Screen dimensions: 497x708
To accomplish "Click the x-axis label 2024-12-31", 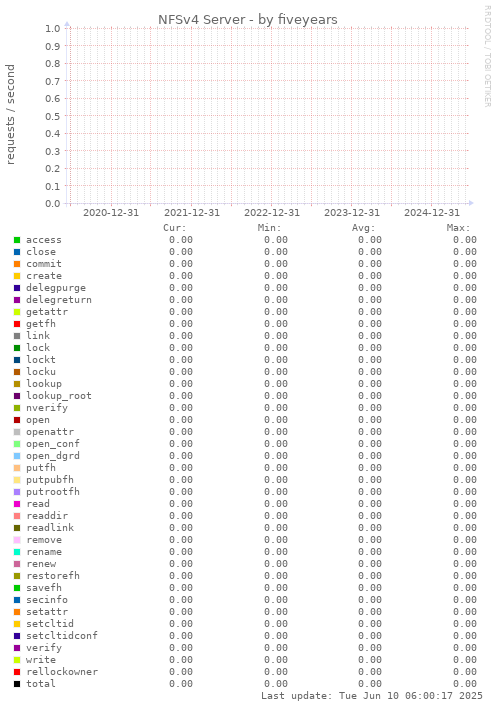I will (x=432, y=213).
